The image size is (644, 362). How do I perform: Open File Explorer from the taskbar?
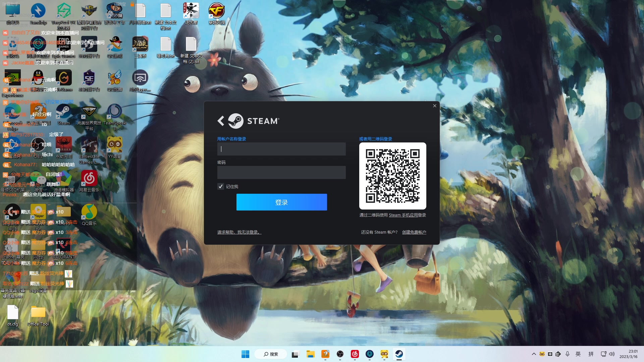pos(310,354)
